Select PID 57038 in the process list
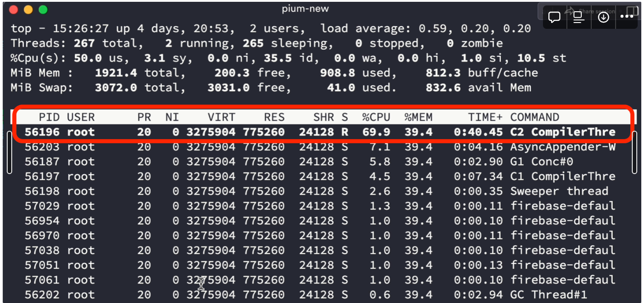 (42, 250)
